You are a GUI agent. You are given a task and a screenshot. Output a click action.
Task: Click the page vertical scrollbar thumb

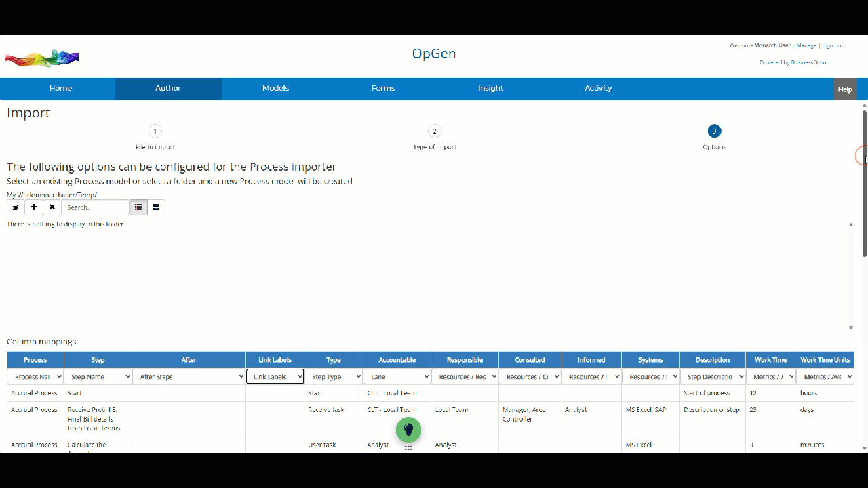point(865,183)
